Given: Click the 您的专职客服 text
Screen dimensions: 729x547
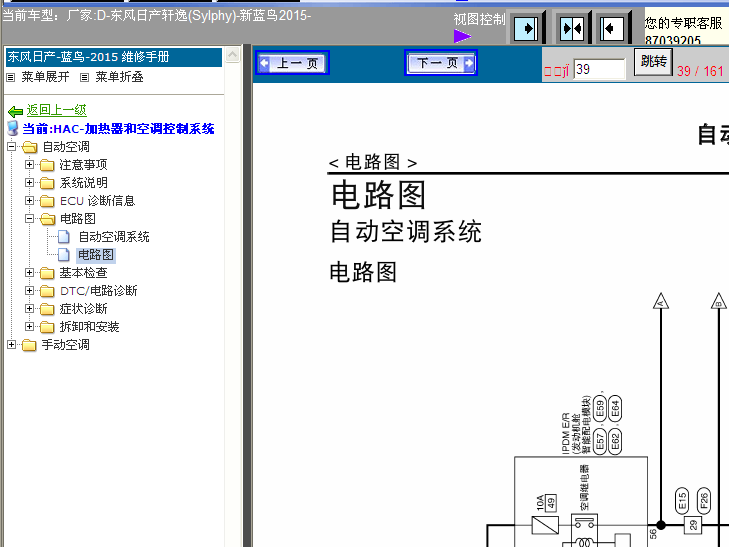Looking at the screenshot, I should (683, 23).
